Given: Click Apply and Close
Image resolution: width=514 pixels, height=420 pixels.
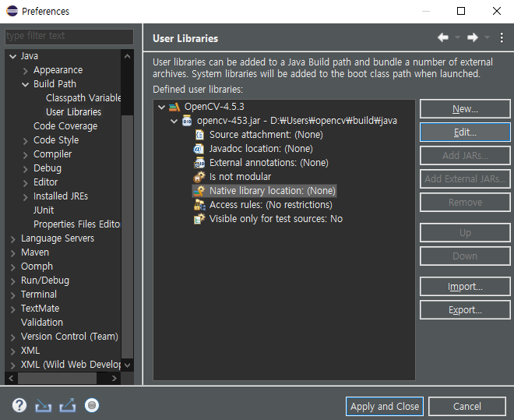Looking at the screenshot, I should [385, 407].
